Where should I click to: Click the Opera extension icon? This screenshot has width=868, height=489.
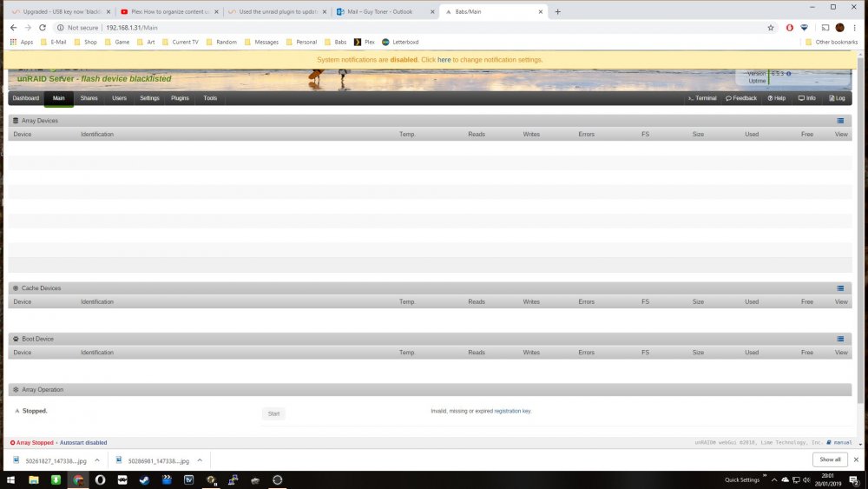point(789,28)
